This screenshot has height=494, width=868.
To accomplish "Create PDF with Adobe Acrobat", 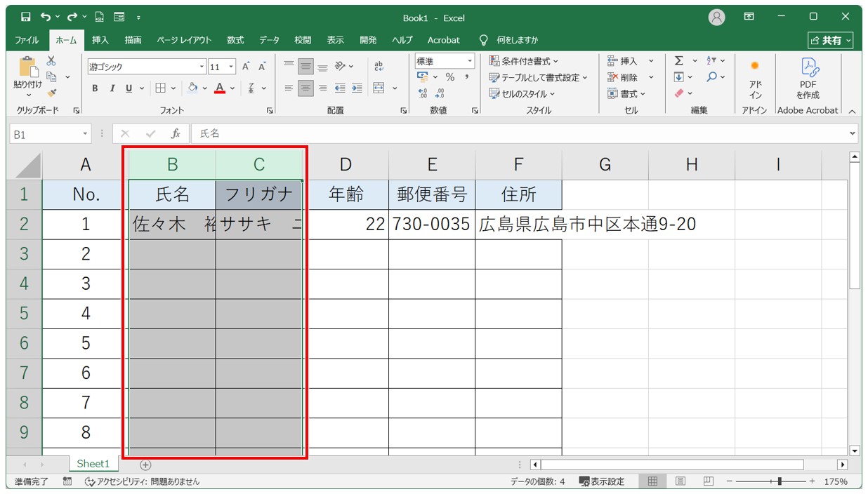I will 808,79.
